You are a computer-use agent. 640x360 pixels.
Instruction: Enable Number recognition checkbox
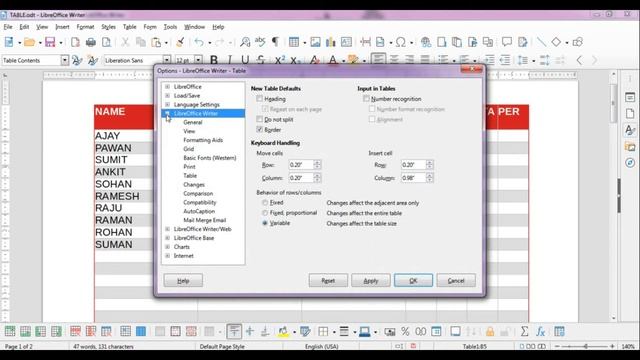pos(366,99)
